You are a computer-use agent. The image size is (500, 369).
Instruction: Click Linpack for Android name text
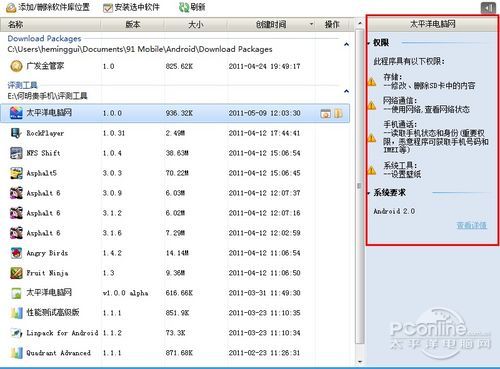tap(62, 333)
